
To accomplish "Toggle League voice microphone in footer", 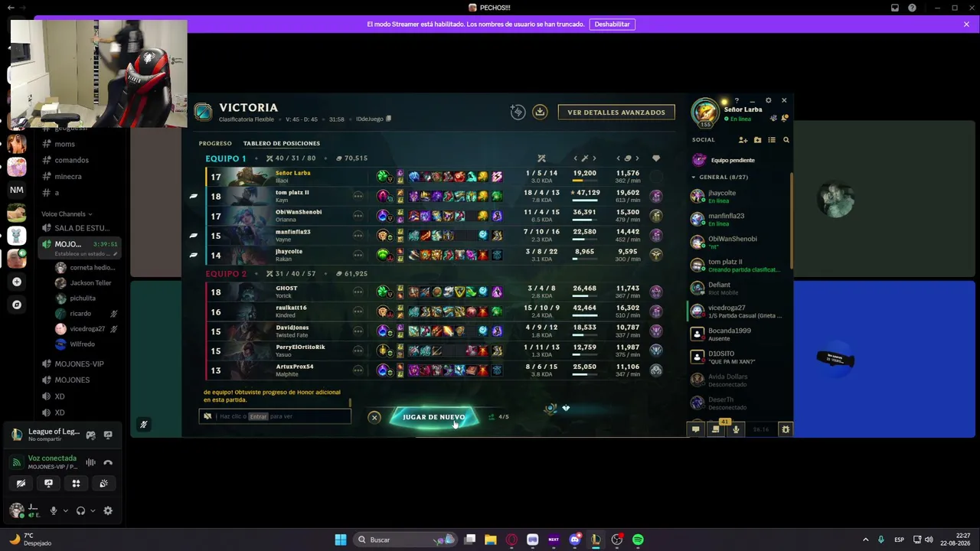I will [x=736, y=429].
